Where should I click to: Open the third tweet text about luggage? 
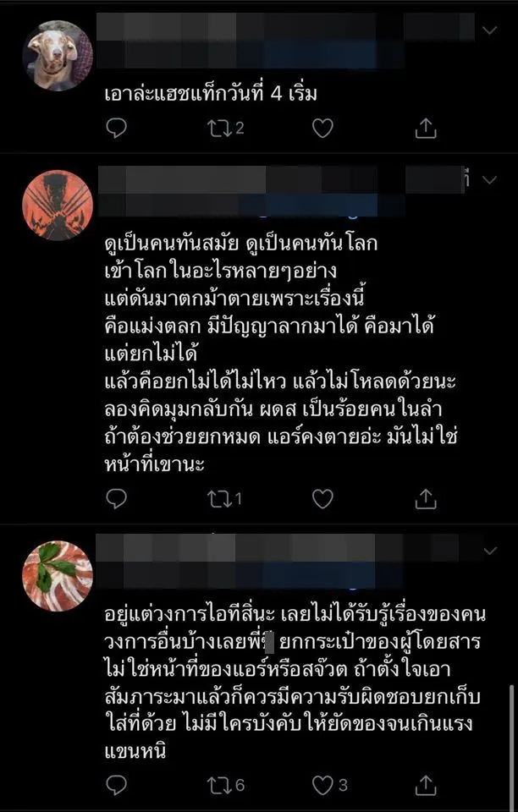click(295, 683)
